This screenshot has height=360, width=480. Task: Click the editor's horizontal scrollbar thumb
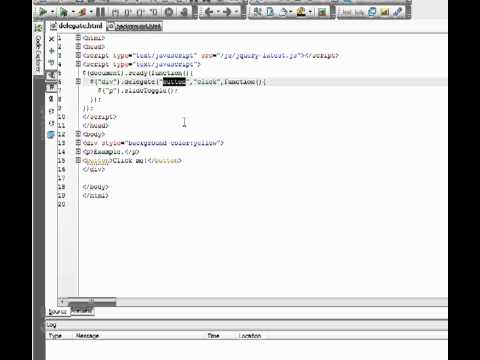[x=92, y=302]
